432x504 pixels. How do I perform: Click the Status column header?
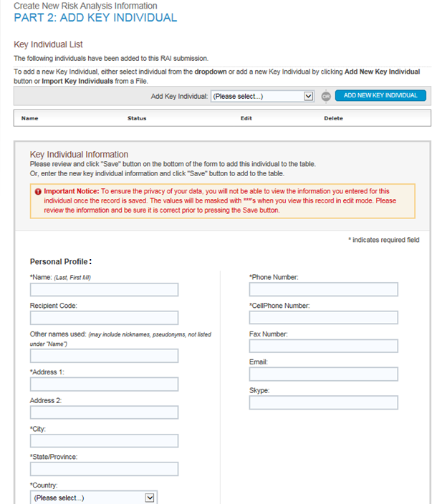[137, 118]
